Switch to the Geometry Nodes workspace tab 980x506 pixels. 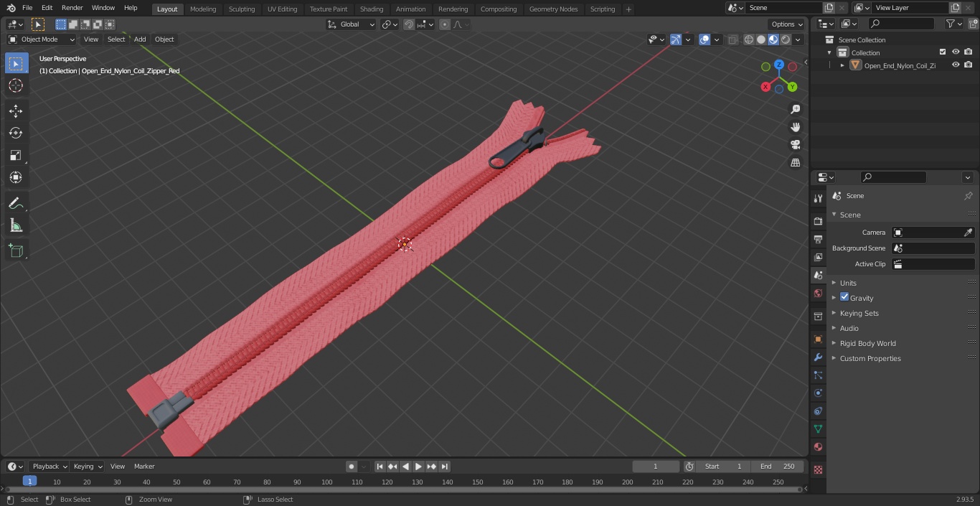(x=553, y=9)
